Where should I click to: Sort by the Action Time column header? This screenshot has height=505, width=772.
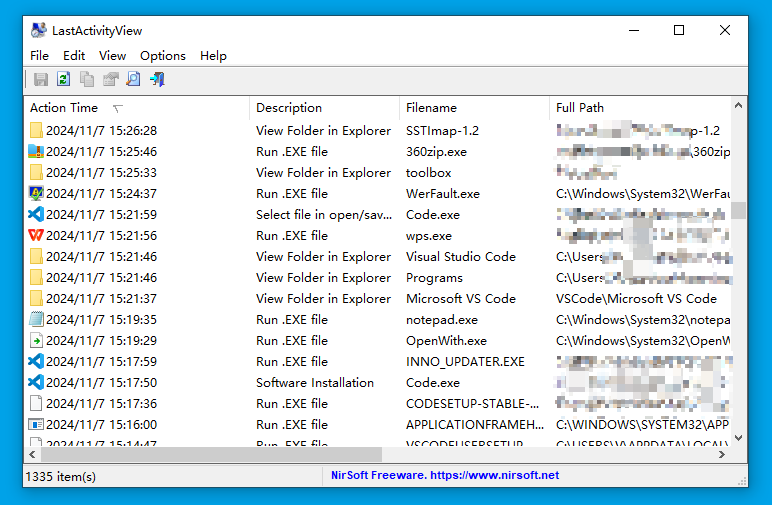tap(137, 108)
